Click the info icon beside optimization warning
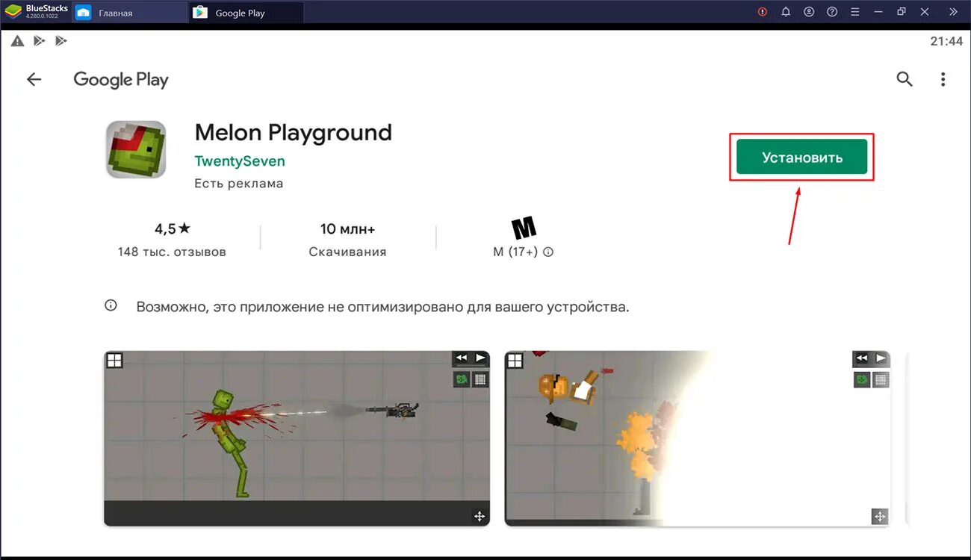This screenshot has height=560, width=971. coord(111,305)
